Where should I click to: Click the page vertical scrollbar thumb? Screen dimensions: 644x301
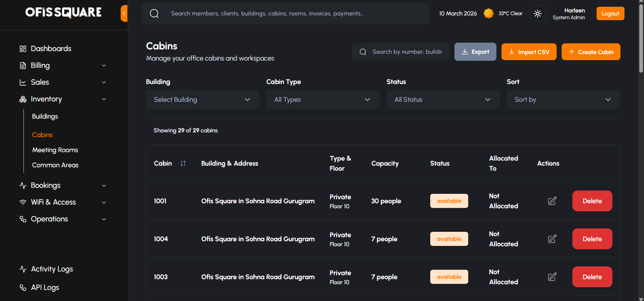coord(641,37)
